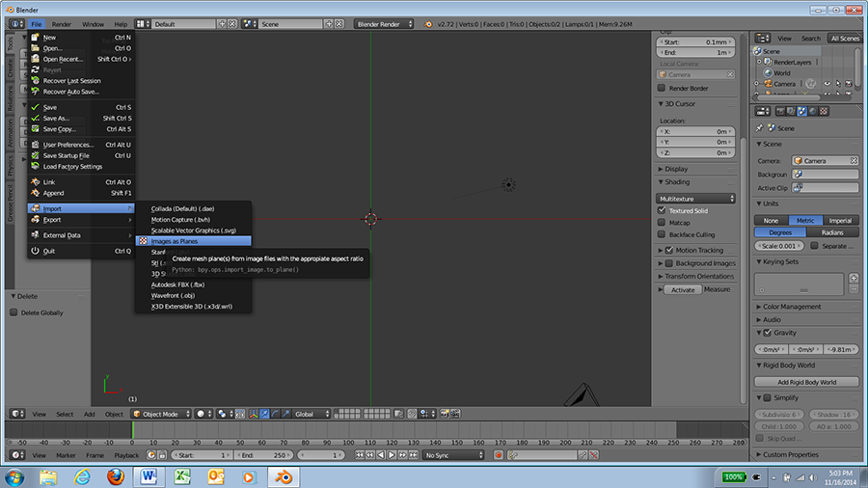Image resolution: width=868 pixels, height=488 pixels.
Task: Open the Blender Render engine dropdown
Action: pos(384,24)
